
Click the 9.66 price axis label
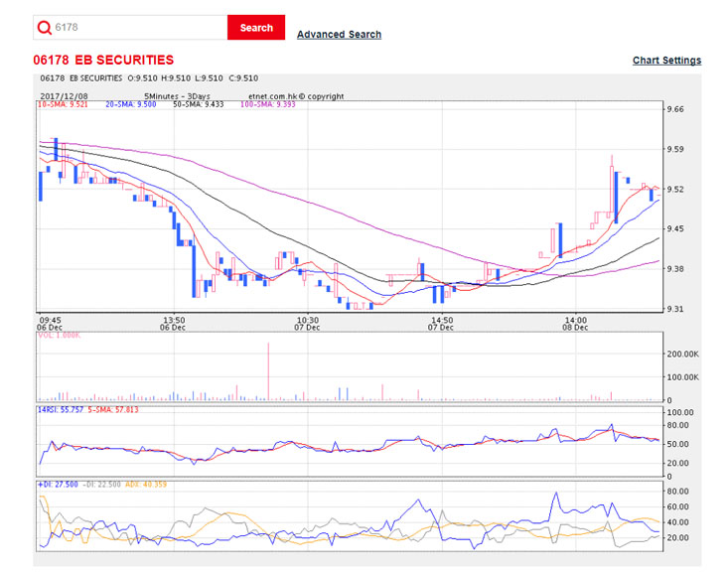tap(675, 109)
